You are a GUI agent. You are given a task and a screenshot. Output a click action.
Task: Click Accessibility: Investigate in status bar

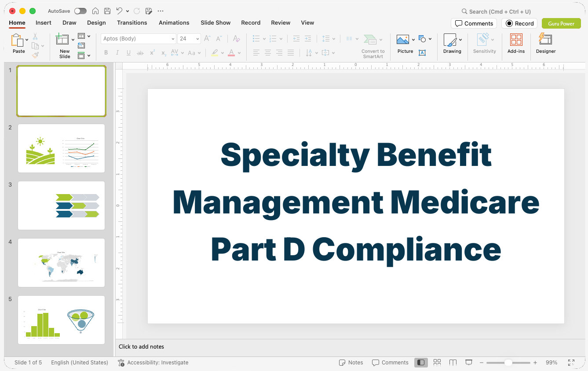153,363
